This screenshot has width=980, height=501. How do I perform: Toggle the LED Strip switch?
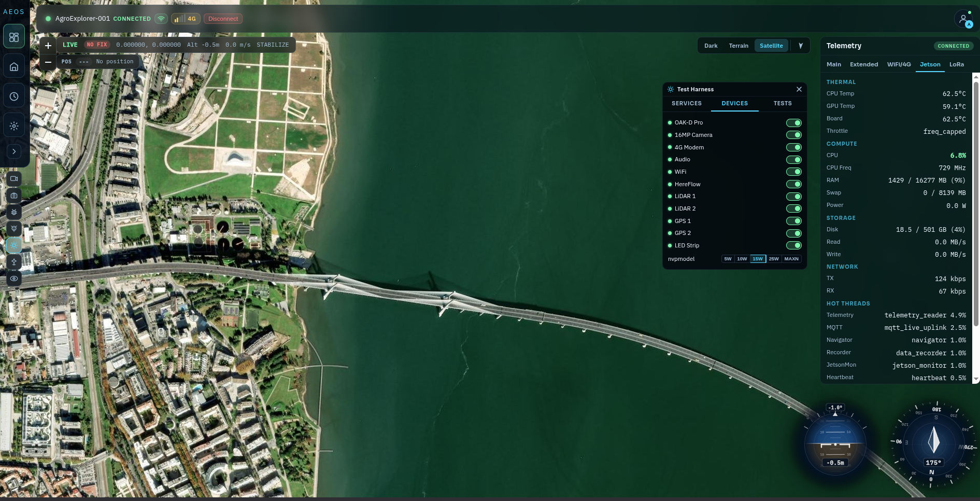(794, 245)
